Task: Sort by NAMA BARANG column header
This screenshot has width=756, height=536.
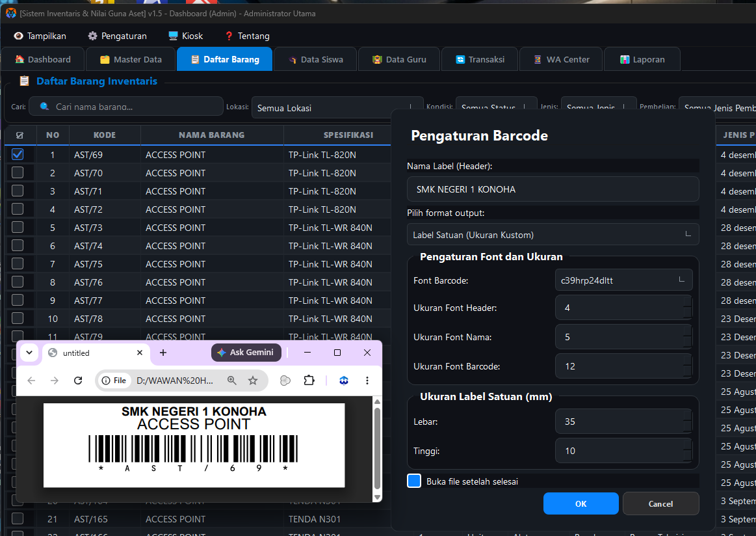Action: coord(212,135)
